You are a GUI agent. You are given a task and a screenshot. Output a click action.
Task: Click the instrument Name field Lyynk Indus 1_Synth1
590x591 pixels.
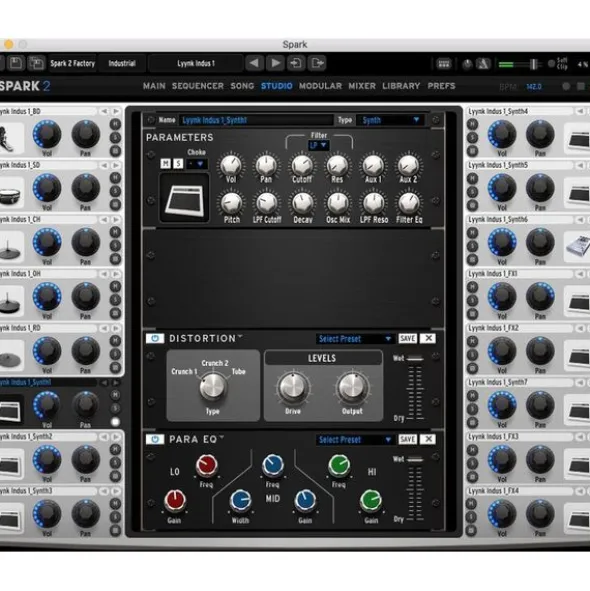point(256,120)
